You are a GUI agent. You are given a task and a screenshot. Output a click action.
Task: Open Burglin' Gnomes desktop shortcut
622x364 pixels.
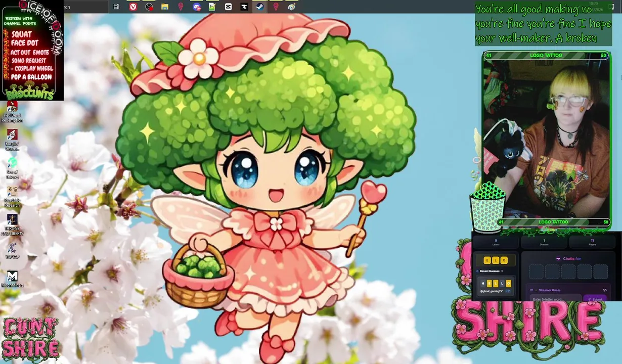point(12,140)
